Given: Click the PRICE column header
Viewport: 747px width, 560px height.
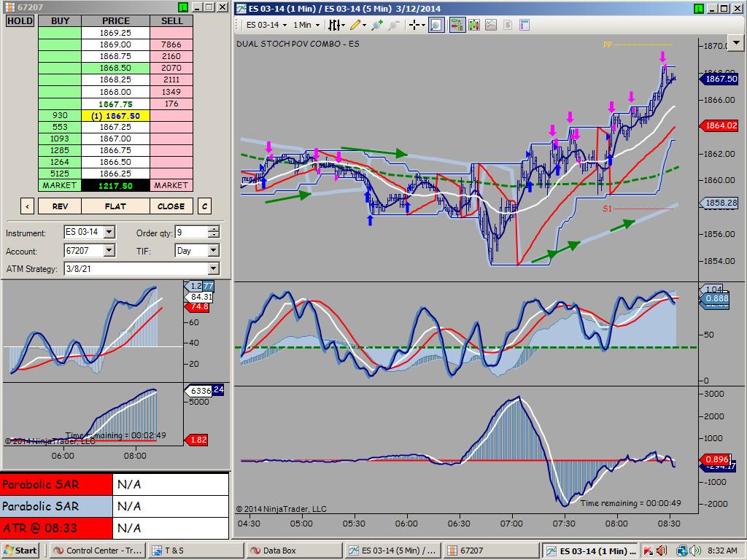Looking at the screenshot, I should tap(115, 21).
